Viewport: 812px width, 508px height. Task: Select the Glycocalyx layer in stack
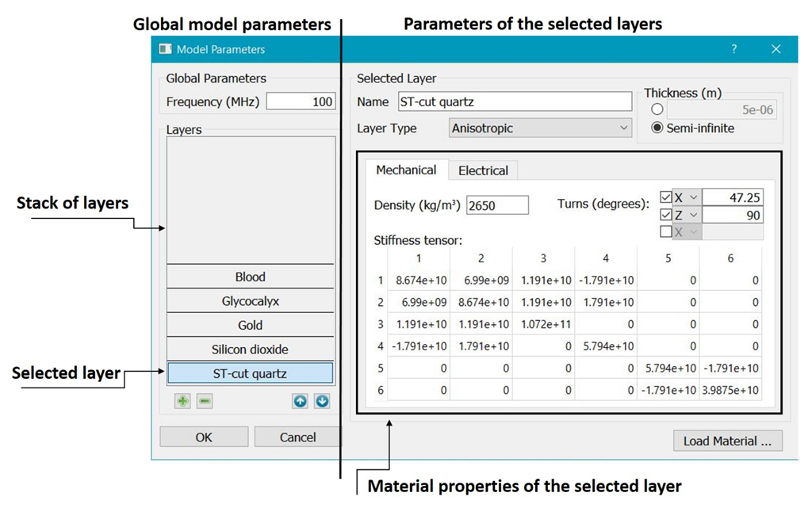pyautogui.click(x=251, y=301)
